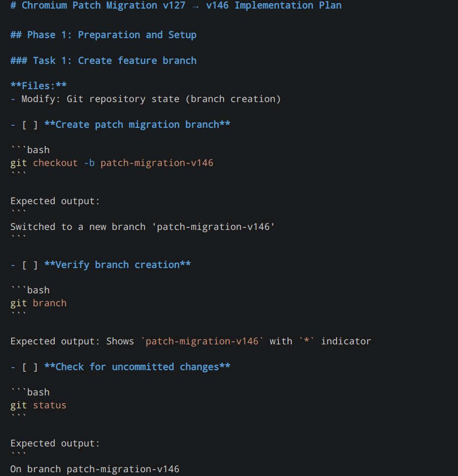The image size is (458, 476).
Task: Tick the checkbox for 'Create patch migration branch'
Action: coord(30,125)
